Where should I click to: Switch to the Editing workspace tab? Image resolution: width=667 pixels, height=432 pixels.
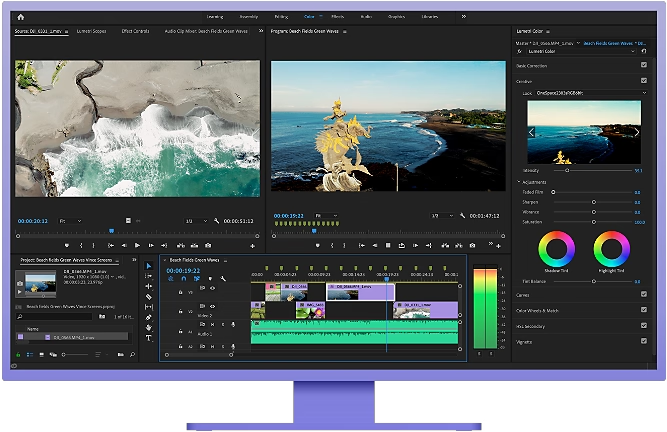pos(280,17)
